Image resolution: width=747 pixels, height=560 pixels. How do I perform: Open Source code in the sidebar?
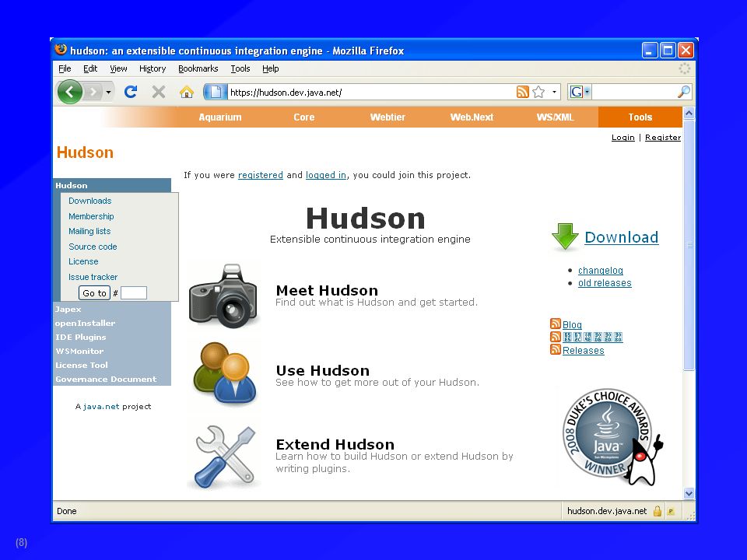click(x=93, y=247)
